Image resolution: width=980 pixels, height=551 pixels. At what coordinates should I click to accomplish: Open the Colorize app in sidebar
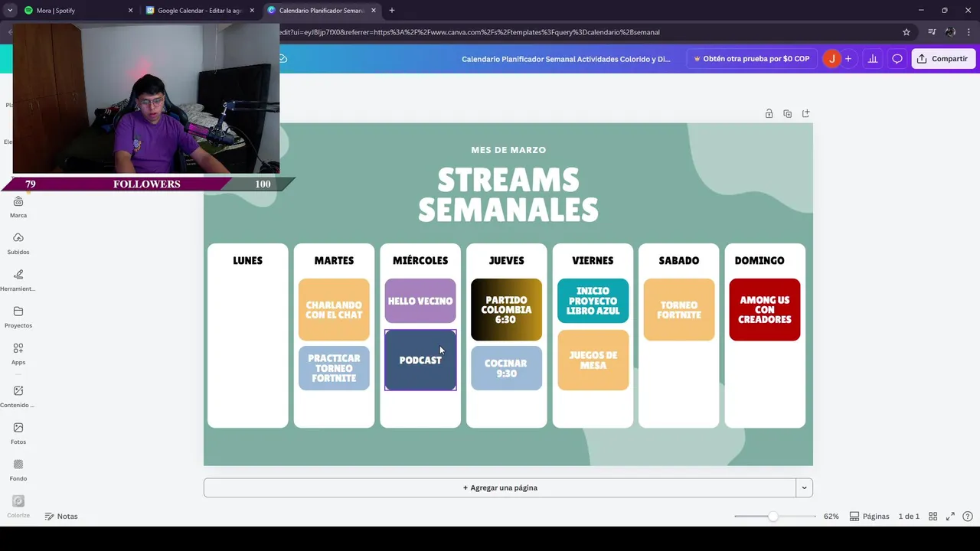[x=18, y=506]
